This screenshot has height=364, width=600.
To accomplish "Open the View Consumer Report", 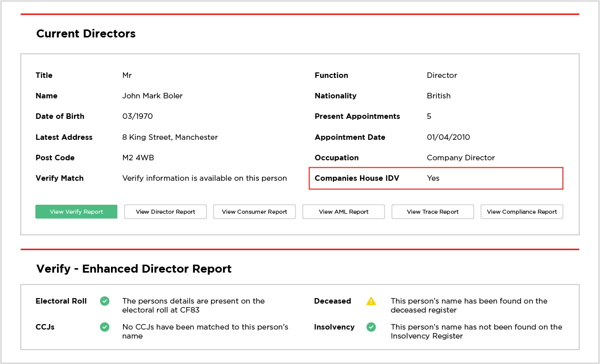I will (254, 212).
